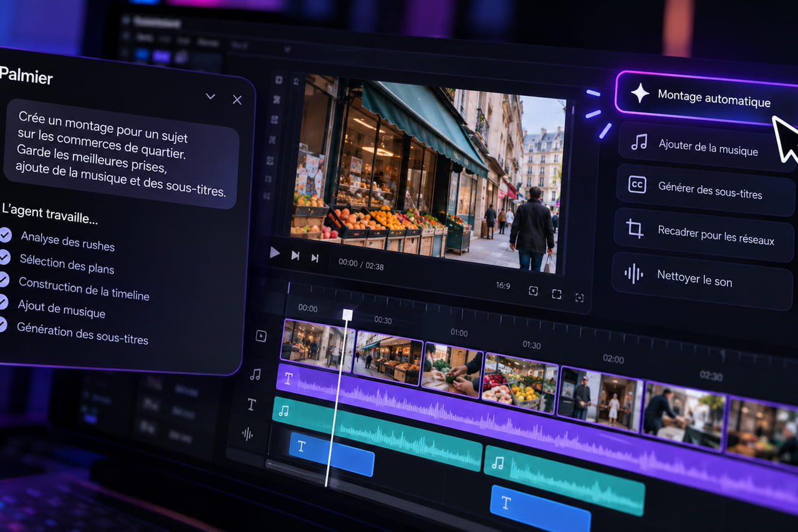The height and width of the screenshot is (532, 798).
Task: Click the checkmark beside Sélection des plans
Action: (4, 257)
